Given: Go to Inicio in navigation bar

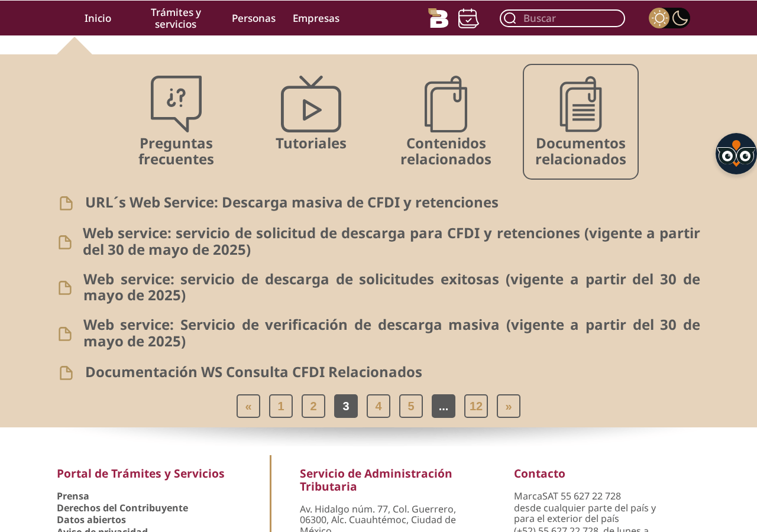Looking at the screenshot, I should pyautogui.click(x=98, y=18).
